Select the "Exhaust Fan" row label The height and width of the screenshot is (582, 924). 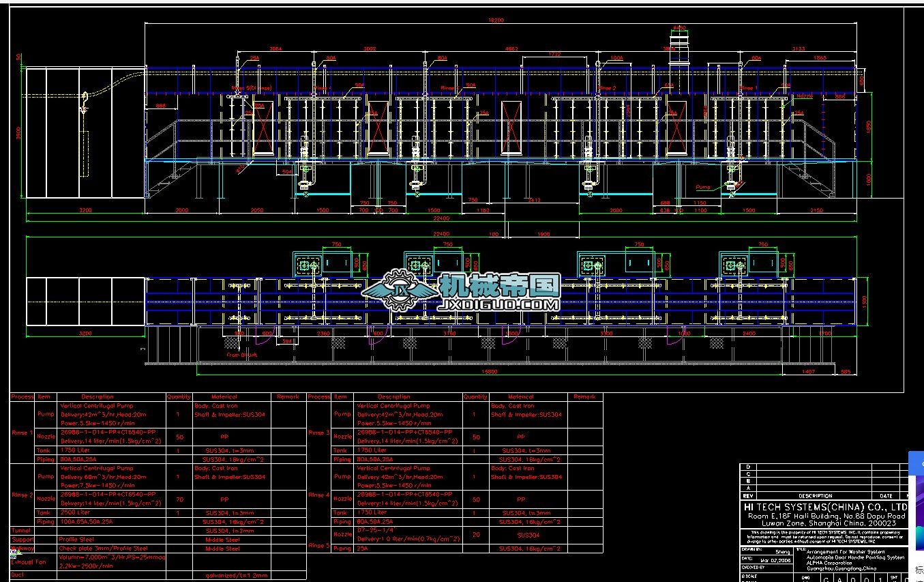tap(29, 562)
